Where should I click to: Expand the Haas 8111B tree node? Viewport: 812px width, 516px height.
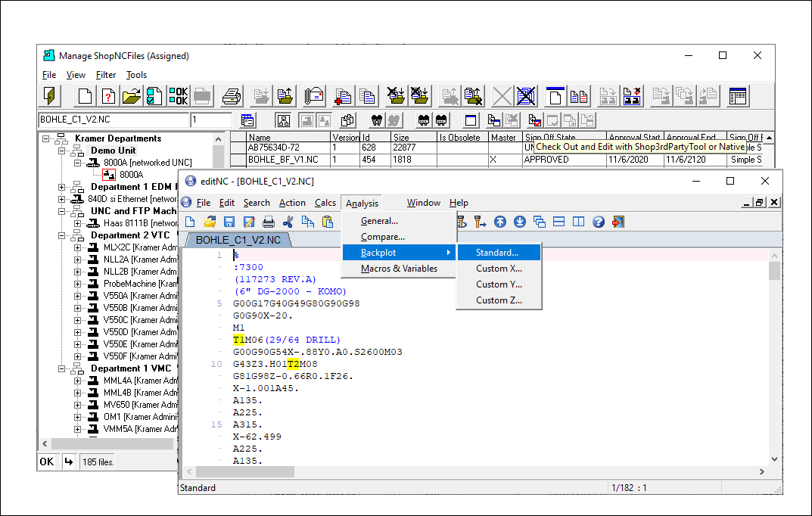point(78,223)
